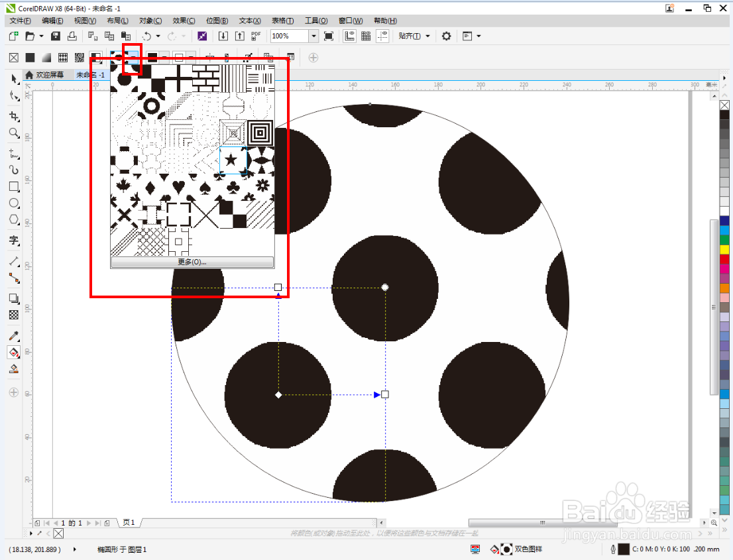The width and height of the screenshot is (733, 560).
Task: Open the 视图(V) menu
Action: pos(85,21)
